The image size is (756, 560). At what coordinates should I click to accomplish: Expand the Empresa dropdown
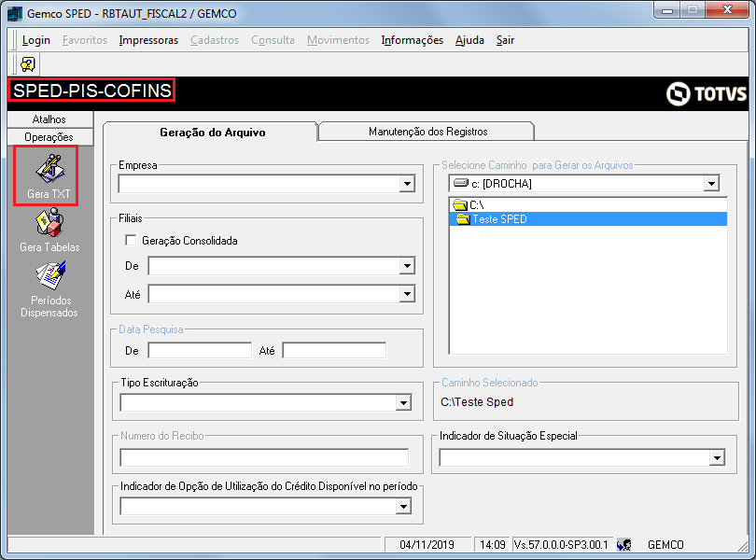click(408, 184)
